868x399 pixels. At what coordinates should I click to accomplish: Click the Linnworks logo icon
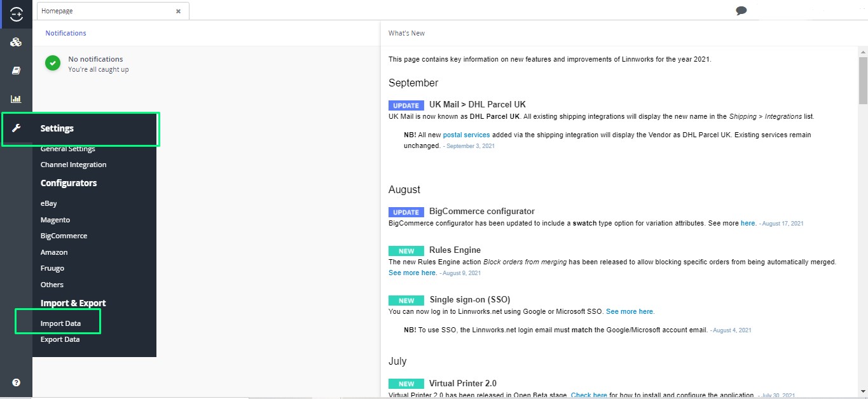click(16, 13)
